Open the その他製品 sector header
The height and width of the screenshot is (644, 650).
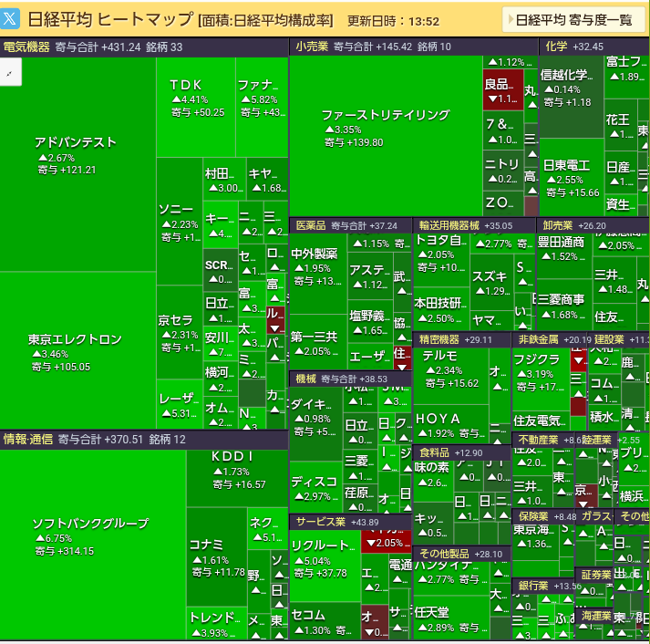[462, 554]
